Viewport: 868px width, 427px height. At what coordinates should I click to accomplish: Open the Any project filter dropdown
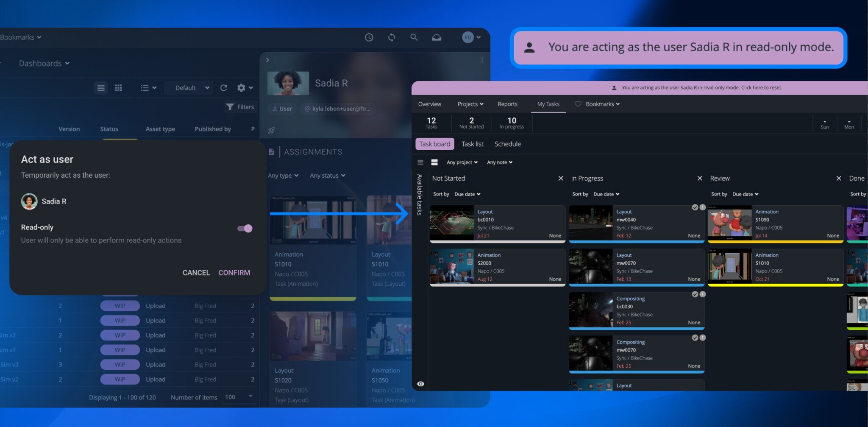[x=462, y=162]
